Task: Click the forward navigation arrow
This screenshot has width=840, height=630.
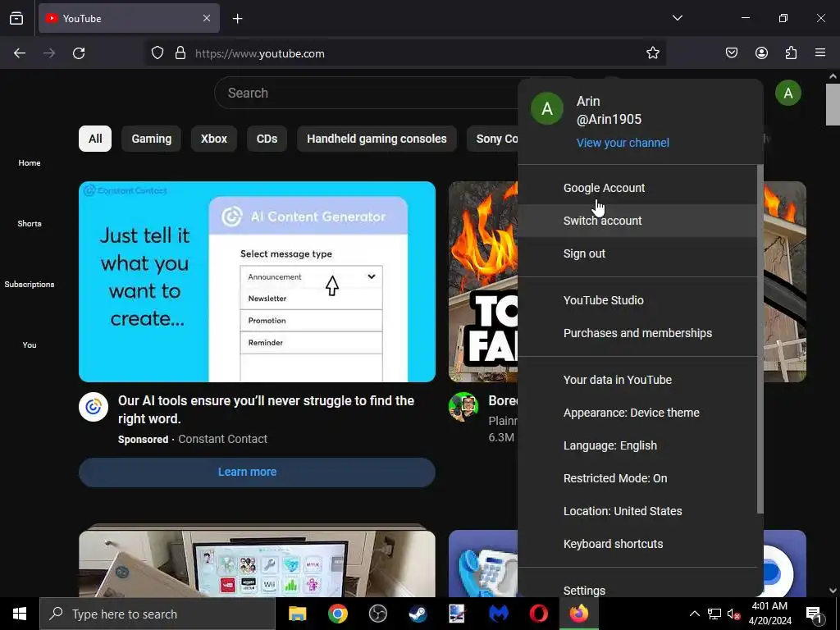Action: coord(49,53)
